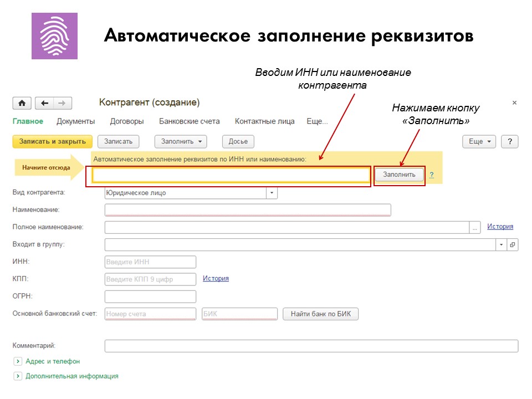Open the selection form icon for group field
This screenshot has width=532, height=399.
pos(513,244)
